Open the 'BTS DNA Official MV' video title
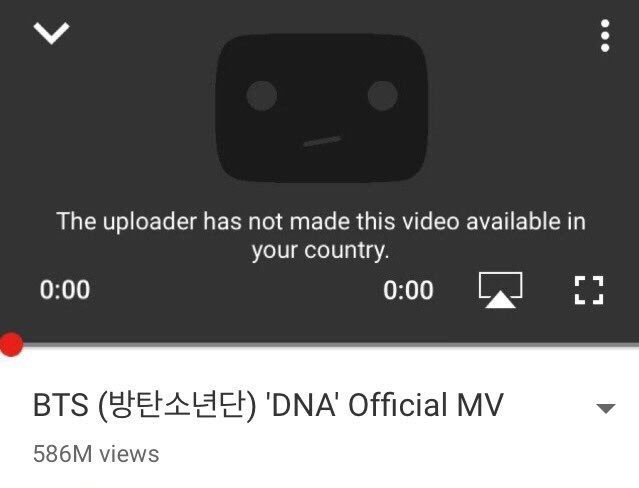This screenshot has width=639, height=488. [268, 405]
